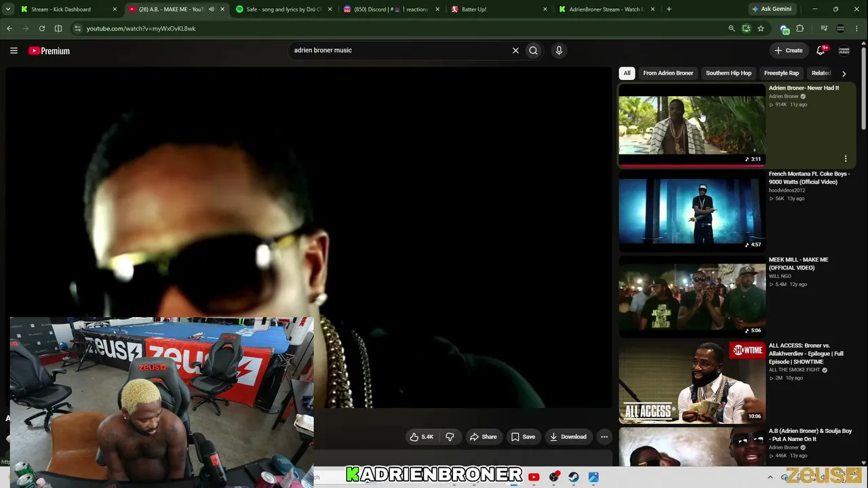Open the Adrien Broner channel link under Never Had It
This screenshot has width=868, height=488.
tap(783, 96)
